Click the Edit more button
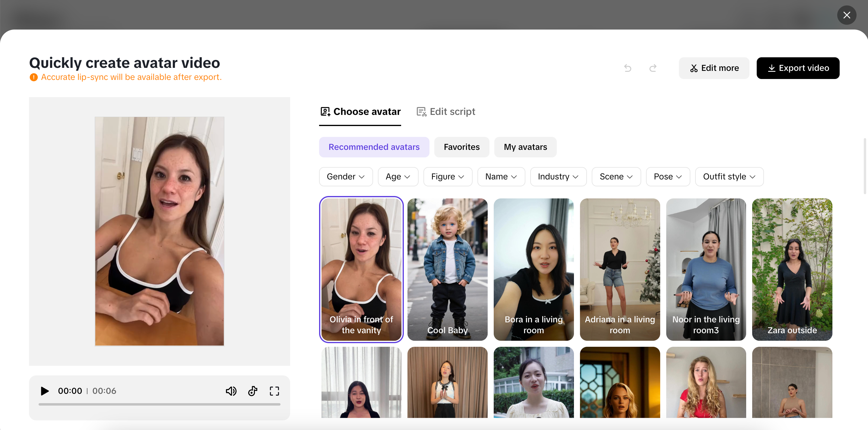This screenshot has height=430, width=868. [714, 68]
